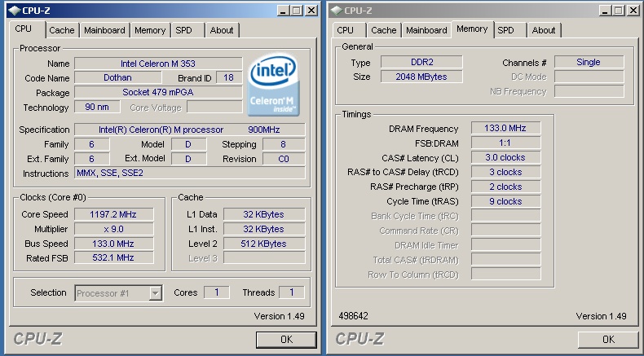Maximize the left CPU-Z window

[297, 11]
